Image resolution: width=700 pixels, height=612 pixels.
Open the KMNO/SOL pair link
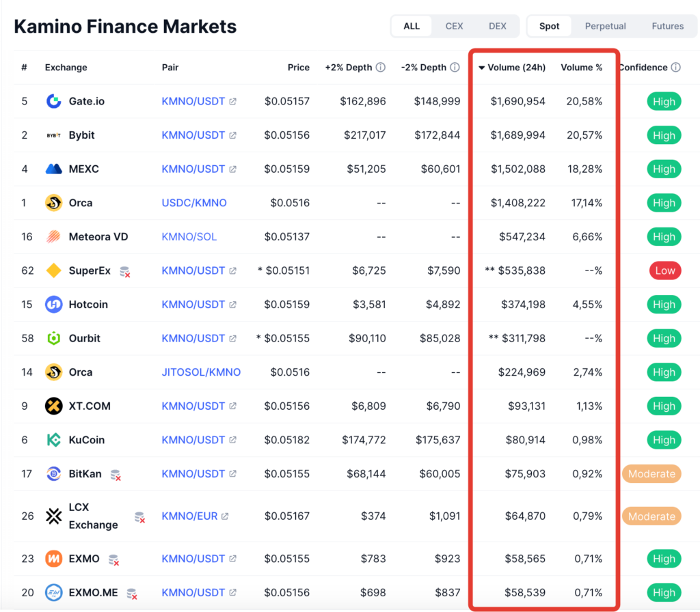(x=189, y=236)
